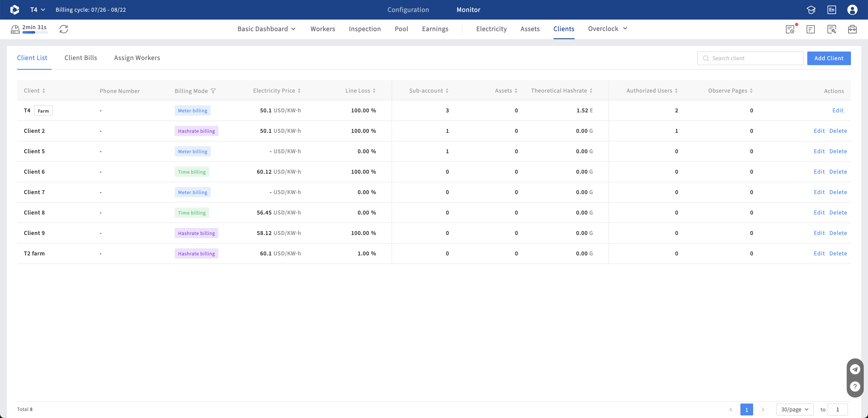Viewport: 868px width, 418px height.
Task: Sort by Observe Pages
Action: pos(751,90)
